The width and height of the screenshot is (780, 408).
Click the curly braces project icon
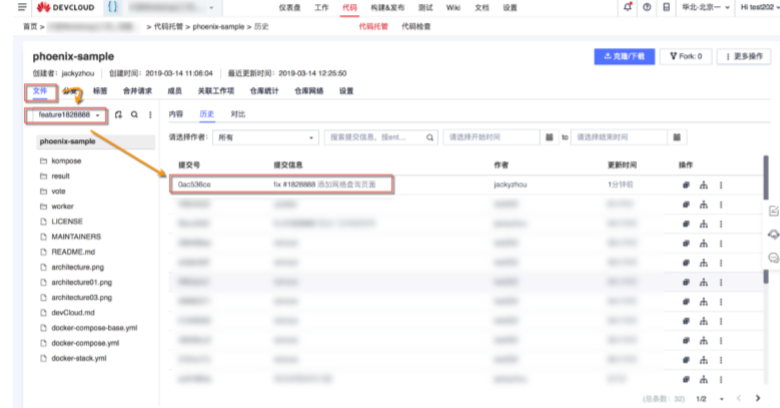coord(112,7)
